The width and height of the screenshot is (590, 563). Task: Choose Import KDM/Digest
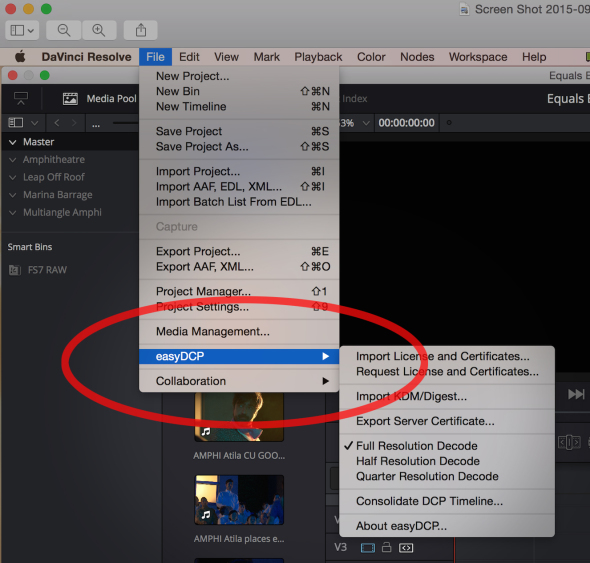point(447,396)
